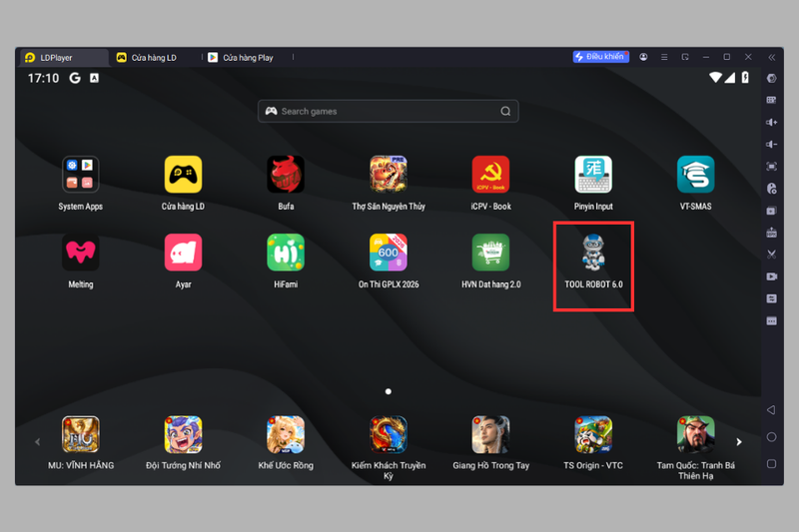
Task: Open the MU: VĨNH HẰNG recommended game
Action: [81, 434]
